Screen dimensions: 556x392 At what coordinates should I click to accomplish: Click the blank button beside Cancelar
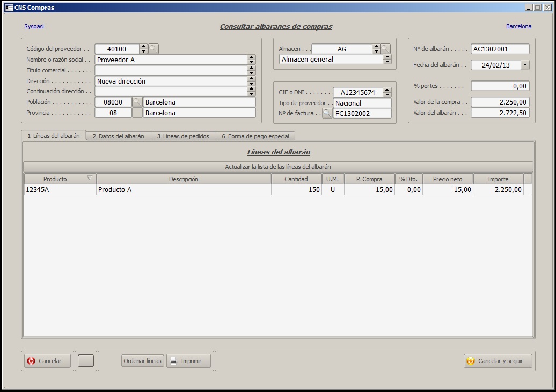(86, 361)
